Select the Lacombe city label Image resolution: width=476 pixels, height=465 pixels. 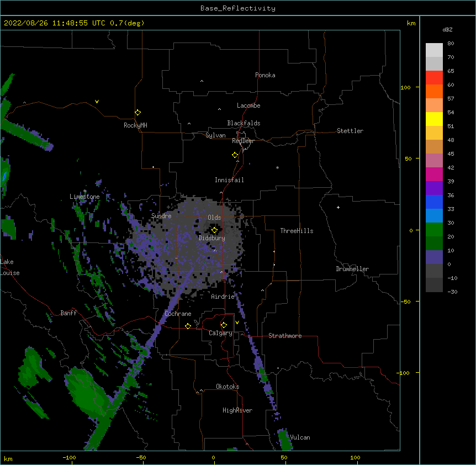point(248,105)
